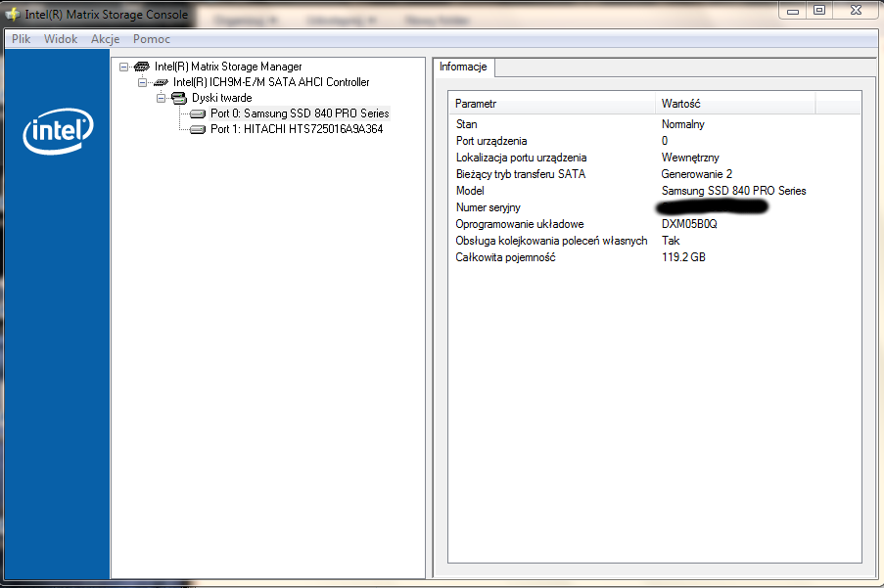884x588 pixels.
Task: Collapse the Dyski twarde node
Action: pyautogui.click(x=162, y=98)
